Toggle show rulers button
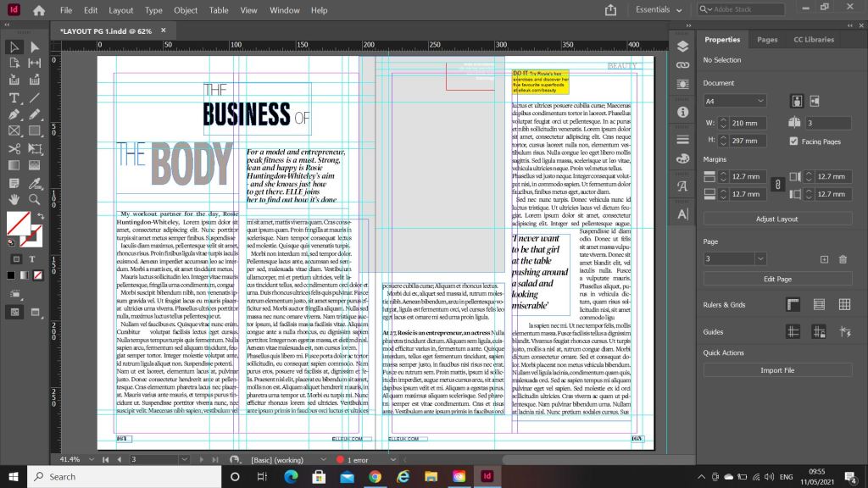 793,305
